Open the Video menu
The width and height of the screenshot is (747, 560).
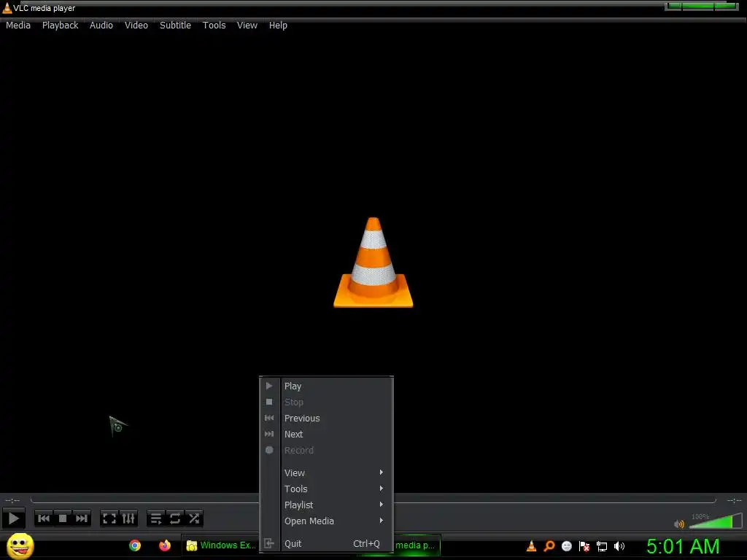click(x=136, y=26)
